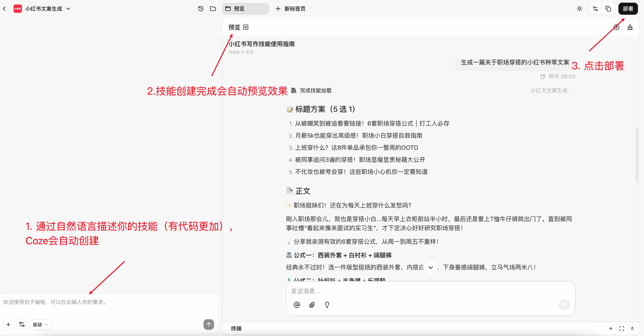Open the 自动 mode dropdown
The width and height of the screenshot is (644, 336).
[41, 324]
